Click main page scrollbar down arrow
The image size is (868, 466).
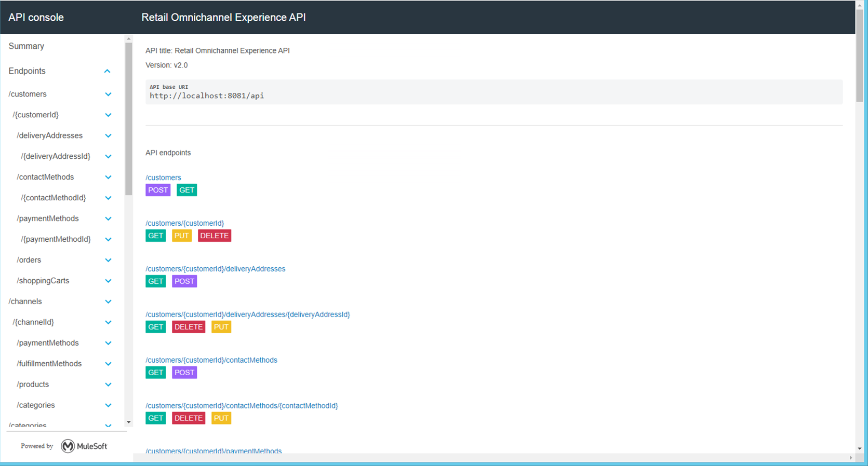pos(860,449)
